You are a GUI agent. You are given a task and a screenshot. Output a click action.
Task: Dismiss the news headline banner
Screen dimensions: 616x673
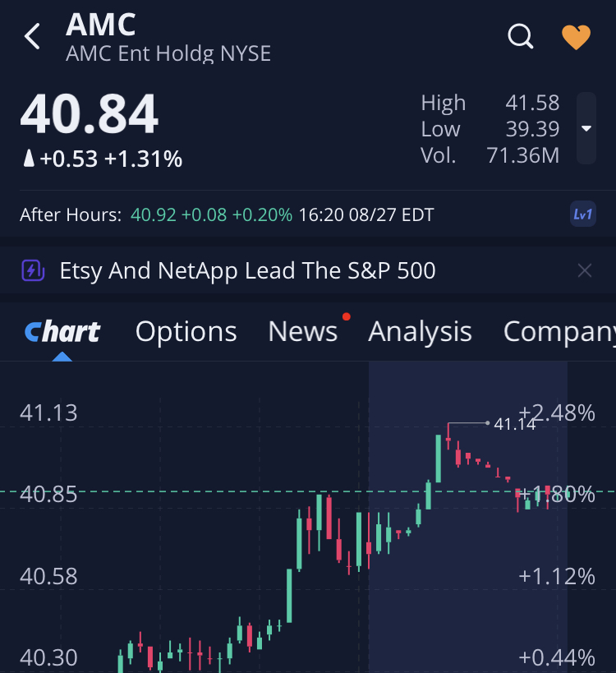pyautogui.click(x=584, y=270)
